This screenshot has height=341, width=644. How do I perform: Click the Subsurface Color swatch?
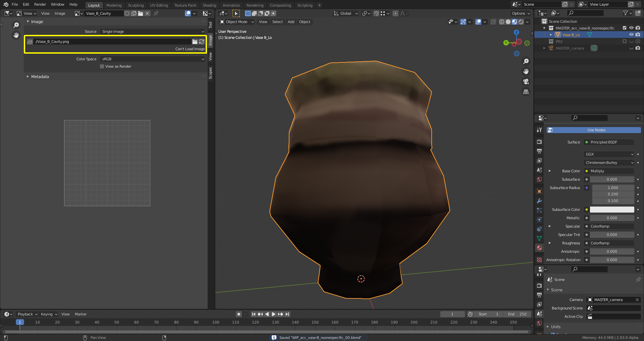[612, 210]
